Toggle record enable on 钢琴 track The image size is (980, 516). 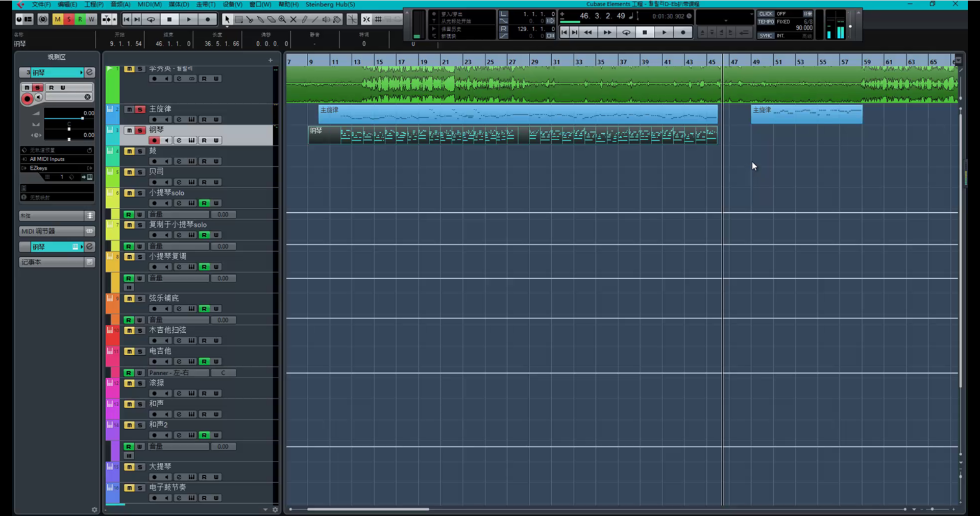(154, 140)
